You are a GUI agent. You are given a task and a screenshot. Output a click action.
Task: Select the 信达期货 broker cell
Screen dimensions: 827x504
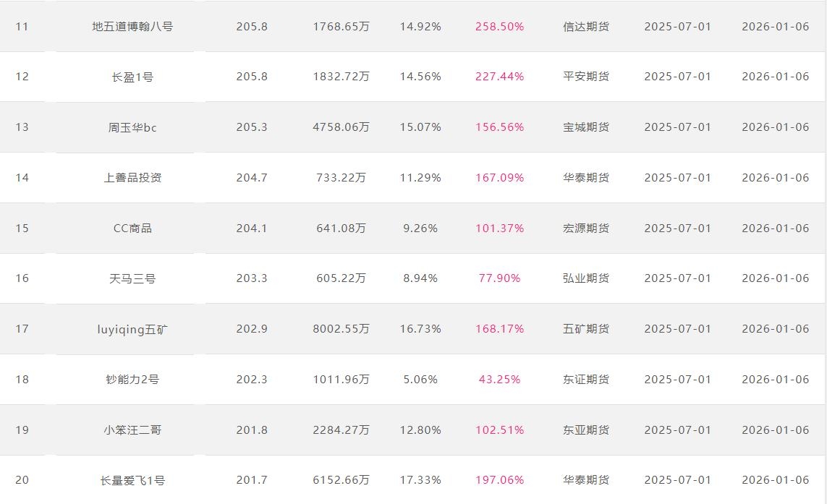tap(586, 27)
